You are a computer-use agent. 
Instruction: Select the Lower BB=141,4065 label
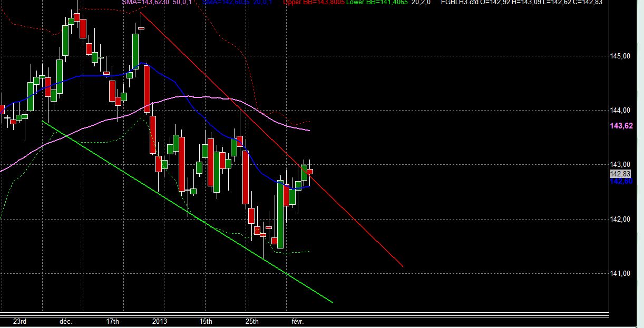tap(377, 2)
